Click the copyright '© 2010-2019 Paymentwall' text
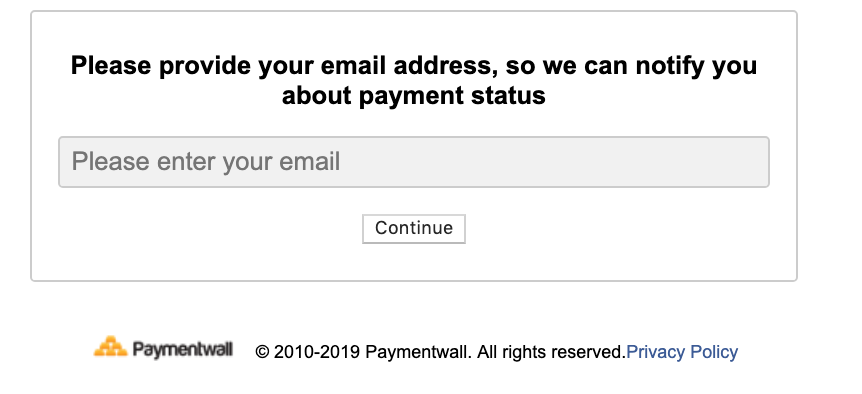Image resolution: width=862 pixels, height=394 pixels. coord(363,352)
